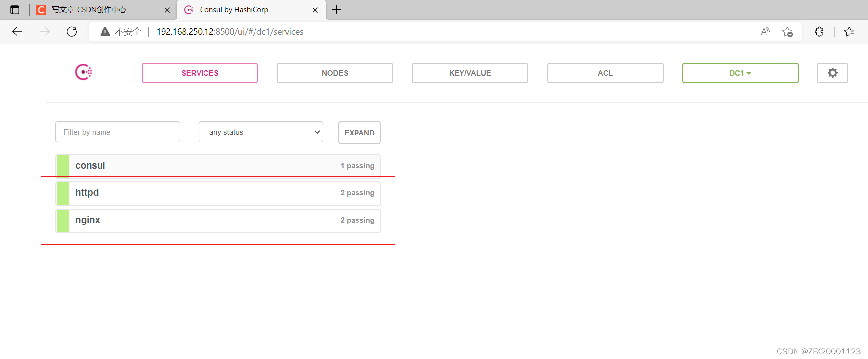Click the Consul logo icon
The image size is (868, 359).
(x=84, y=72)
